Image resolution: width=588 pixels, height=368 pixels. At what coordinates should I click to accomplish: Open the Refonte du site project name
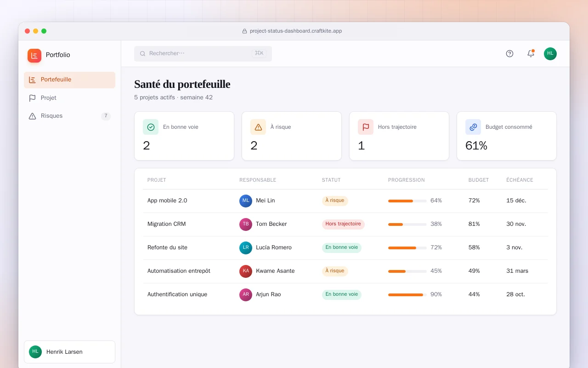tap(167, 247)
